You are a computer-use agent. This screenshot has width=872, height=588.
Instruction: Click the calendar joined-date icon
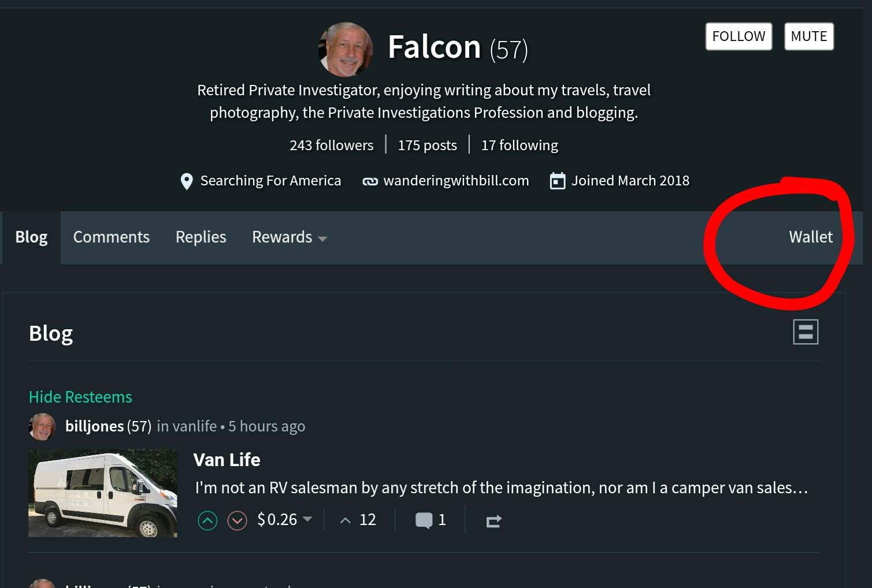click(557, 181)
